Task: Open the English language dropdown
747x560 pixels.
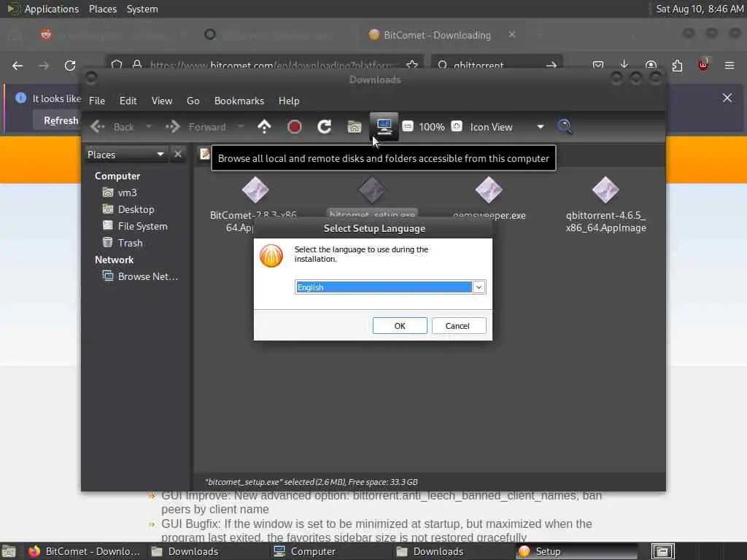Action: point(479,287)
